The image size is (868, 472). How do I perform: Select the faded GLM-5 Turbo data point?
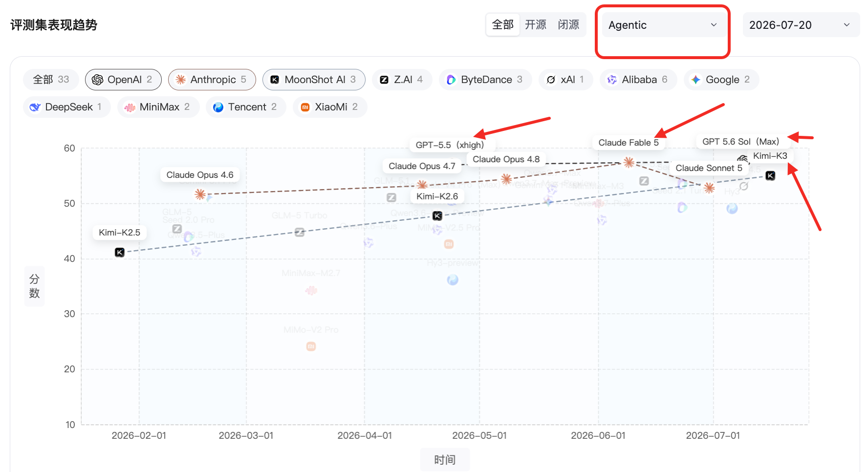300,232
